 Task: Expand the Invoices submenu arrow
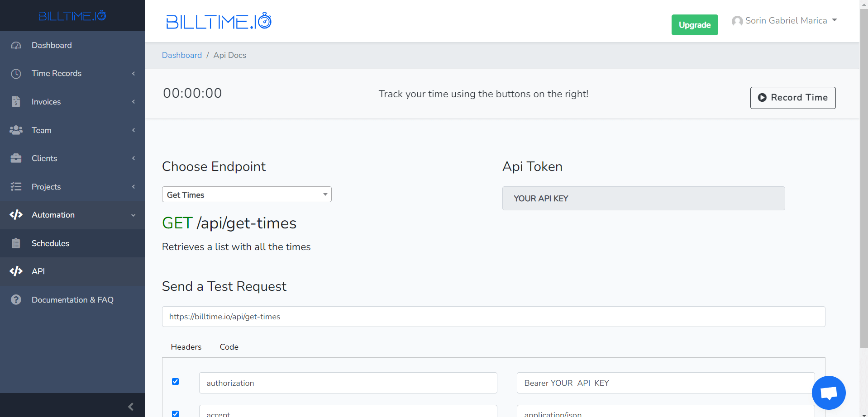[x=134, y=102]
